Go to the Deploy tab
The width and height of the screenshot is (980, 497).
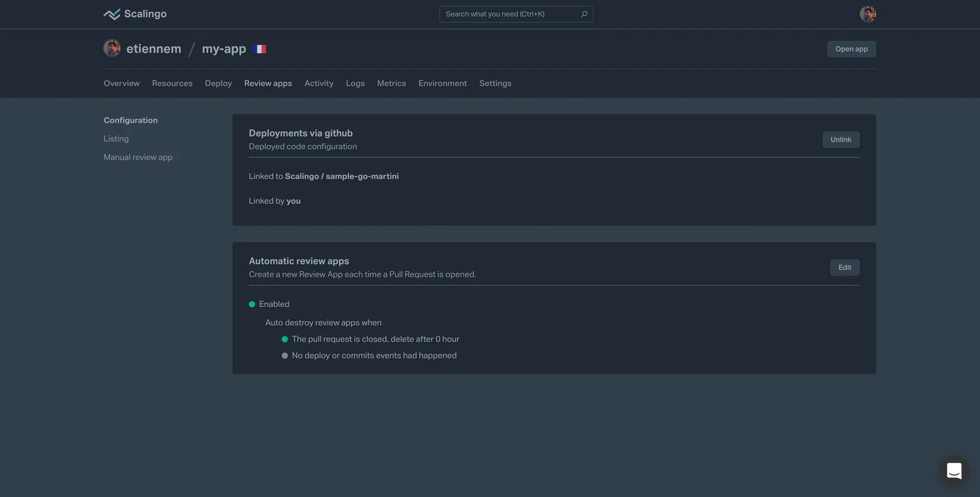(219, 83)
